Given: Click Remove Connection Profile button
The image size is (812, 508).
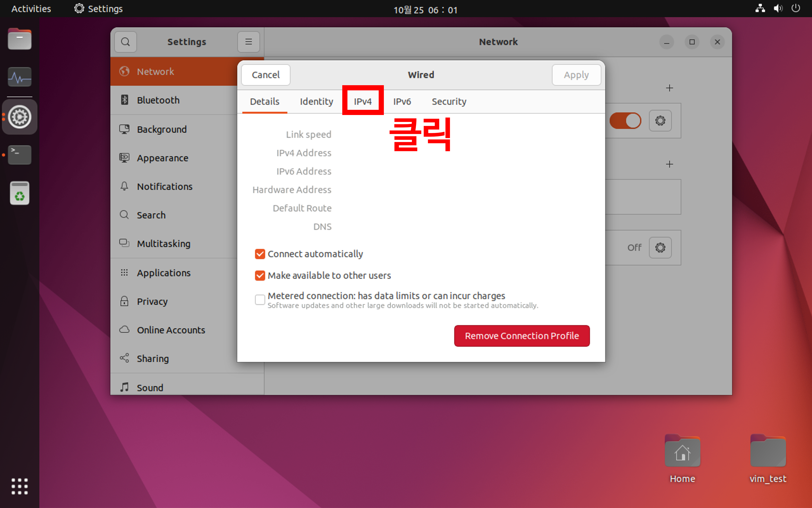Looking at the screenshot, I should [x=522, y=336].
